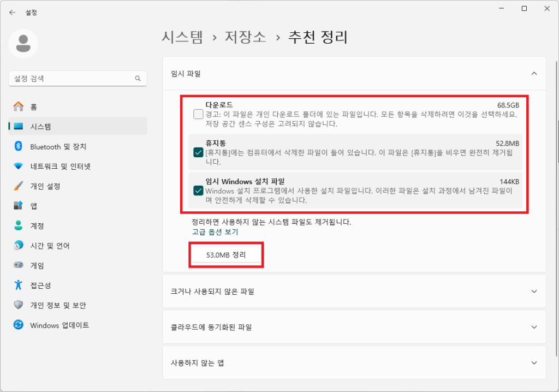Enable the 다운로드 checkbox

[x=198, y=114]
